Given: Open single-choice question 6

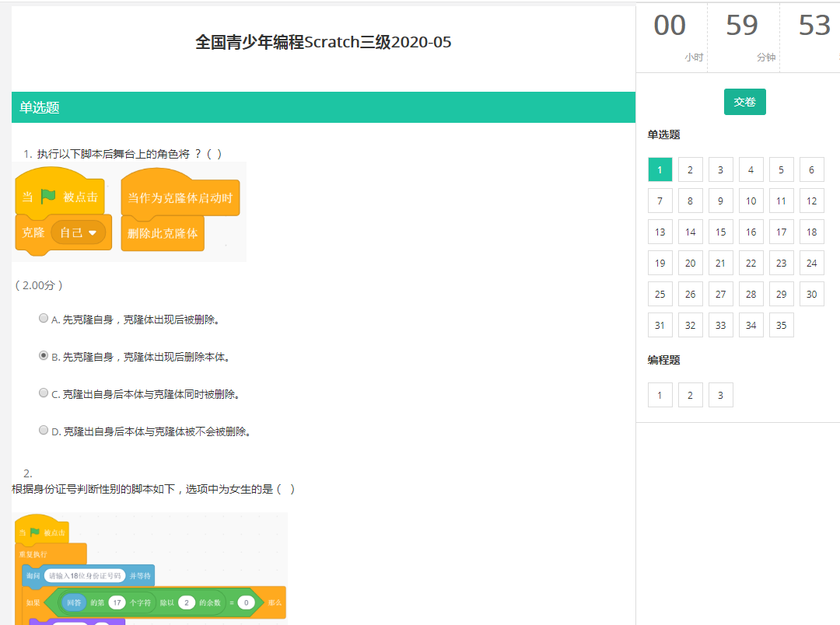Looking at the screenshot, I should [x=811, y=169].
